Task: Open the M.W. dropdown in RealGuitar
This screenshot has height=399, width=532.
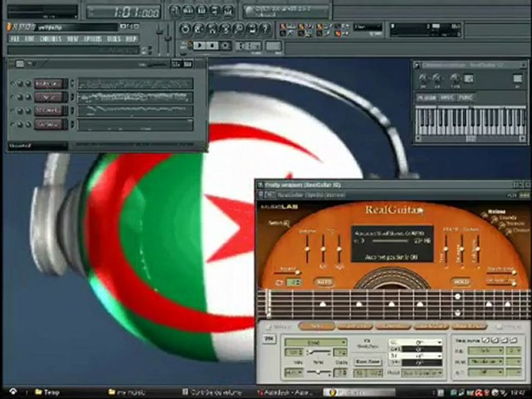Action: [x=485, y=362]
